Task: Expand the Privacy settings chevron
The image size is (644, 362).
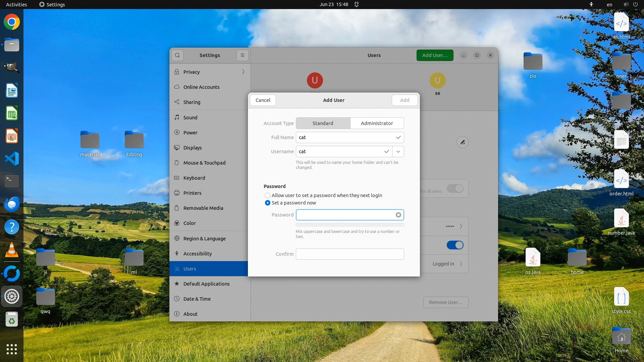Action: coord(243,72)
